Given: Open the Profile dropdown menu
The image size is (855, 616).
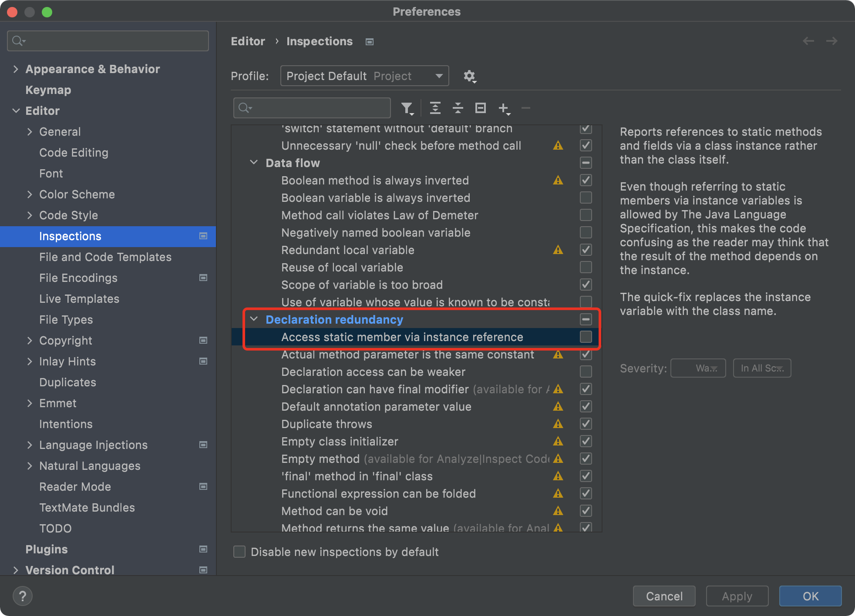Looking at the screenshot, I should tap(363, 76).
